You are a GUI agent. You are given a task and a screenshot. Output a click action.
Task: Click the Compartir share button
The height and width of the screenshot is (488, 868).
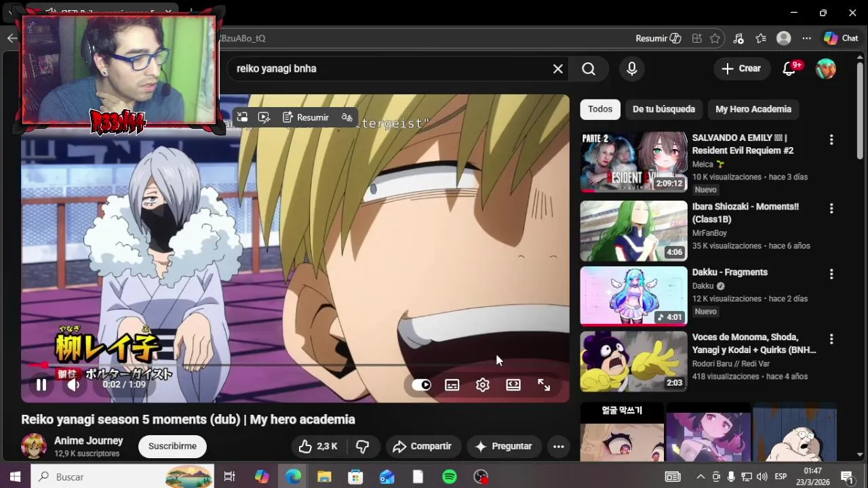[423, 447]
